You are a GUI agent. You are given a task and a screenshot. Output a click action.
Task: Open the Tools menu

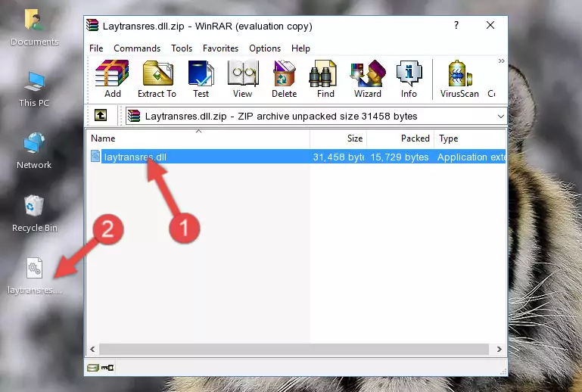click(182, 48)
